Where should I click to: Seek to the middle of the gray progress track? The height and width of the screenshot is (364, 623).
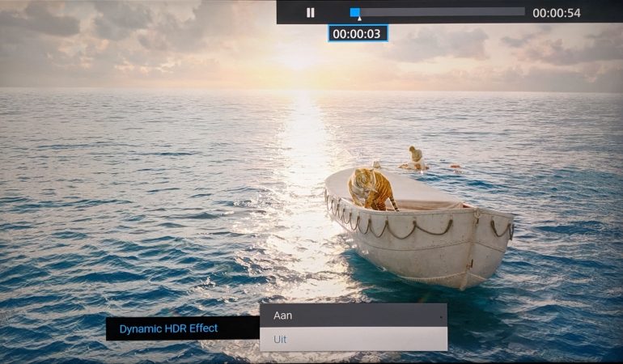coord(438,12)
